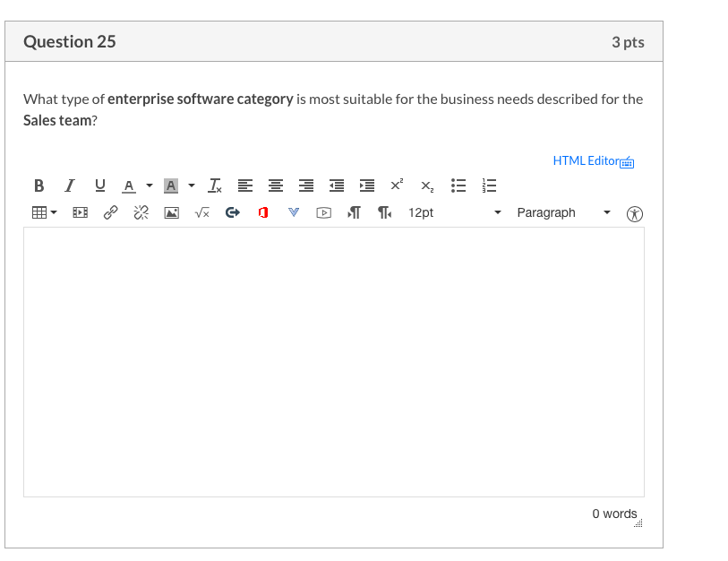Viewport: 728px width, 561px height.
Task: Switch to the HTML Editor
Action: click(x=586, y=160)
